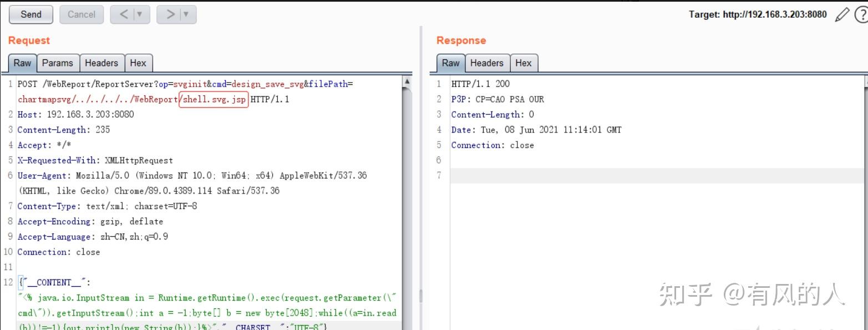Click the X-Requested-With: XMLHttpRequest header

[x=95, y=160]
